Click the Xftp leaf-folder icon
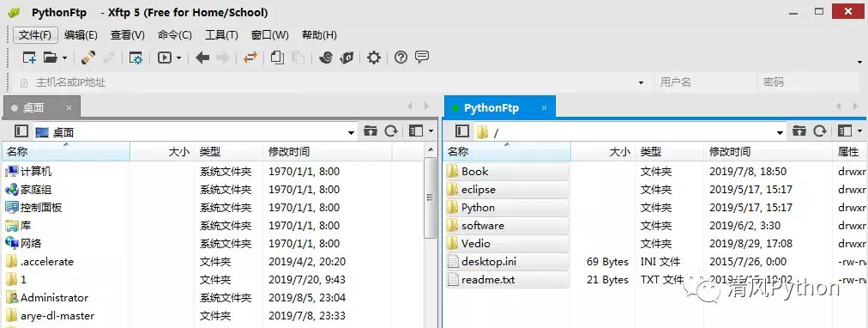This screenshot has height=328, width=868. coord(347,57)
